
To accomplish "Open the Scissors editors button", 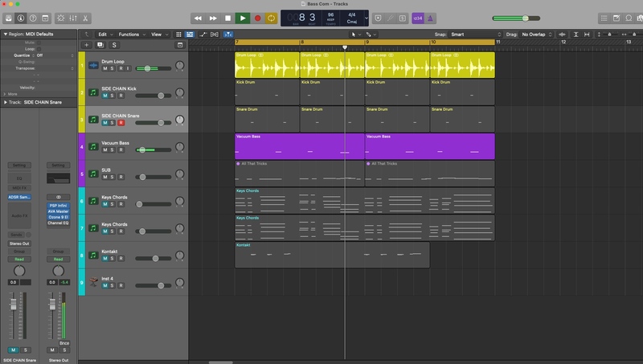I will tap(86, 18).
